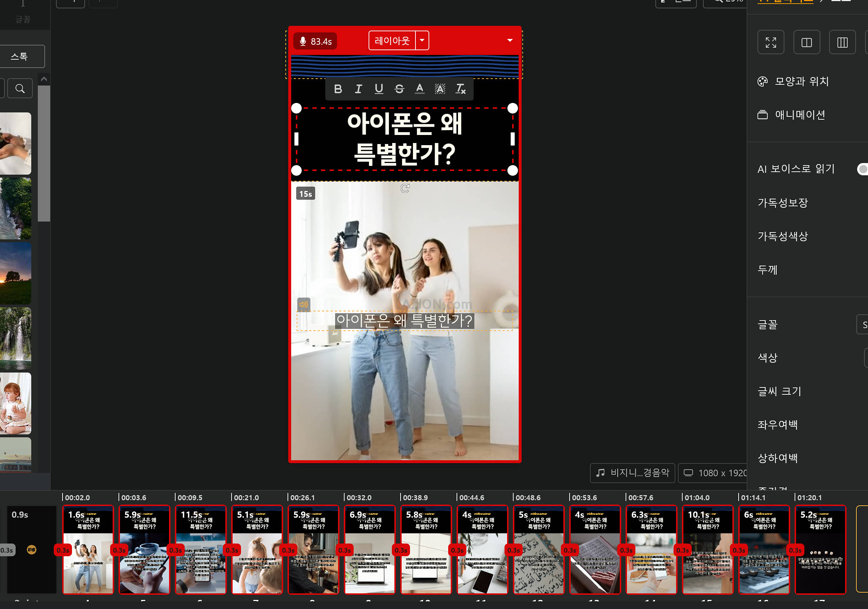
Task: Open the 글꼴 font dropdown
Action: 862,325
